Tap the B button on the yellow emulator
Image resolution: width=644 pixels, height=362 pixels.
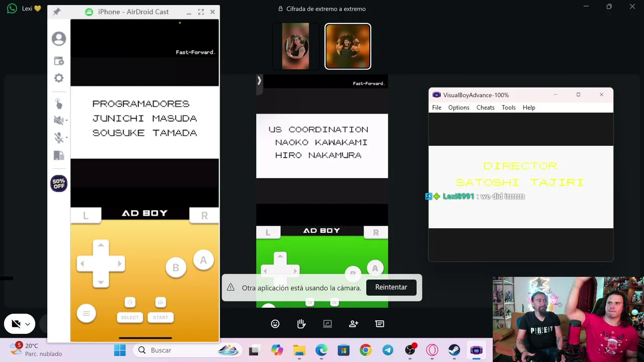tap(176, 268)
